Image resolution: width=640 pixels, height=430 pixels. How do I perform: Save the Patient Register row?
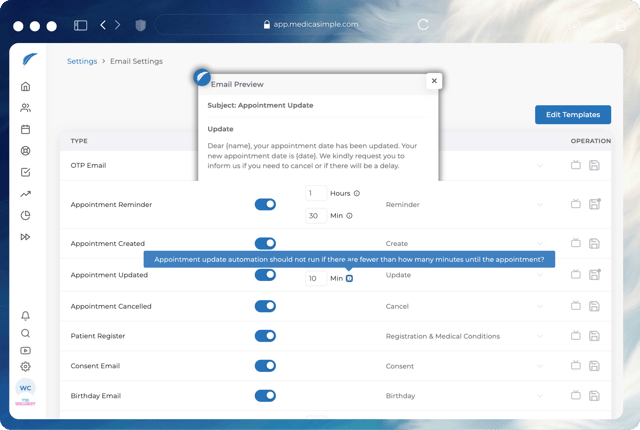click(594, 336)
